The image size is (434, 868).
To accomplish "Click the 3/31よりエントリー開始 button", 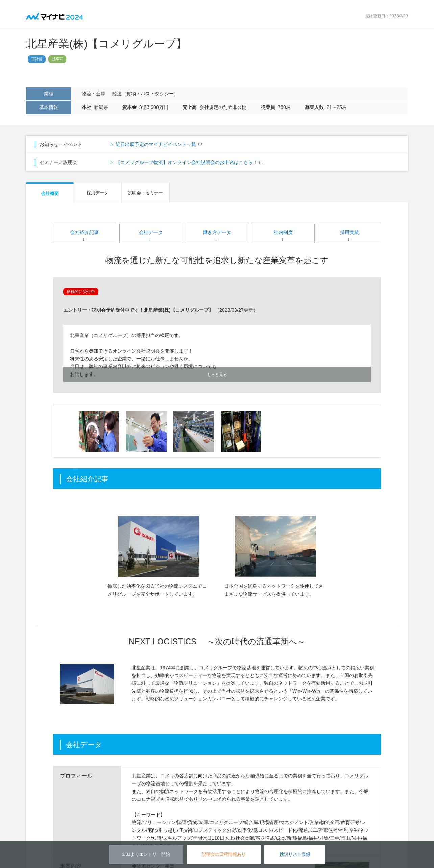I will pos(146,854).
